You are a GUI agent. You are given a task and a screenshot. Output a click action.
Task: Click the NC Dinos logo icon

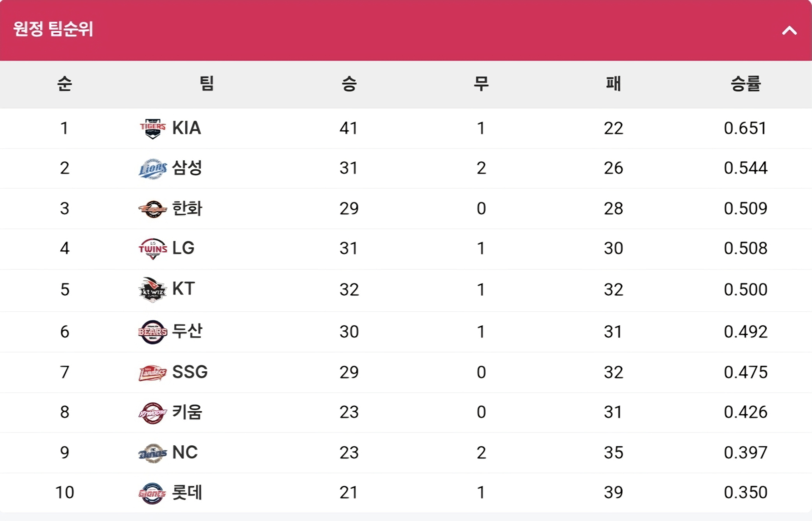[x=153, y=453]
